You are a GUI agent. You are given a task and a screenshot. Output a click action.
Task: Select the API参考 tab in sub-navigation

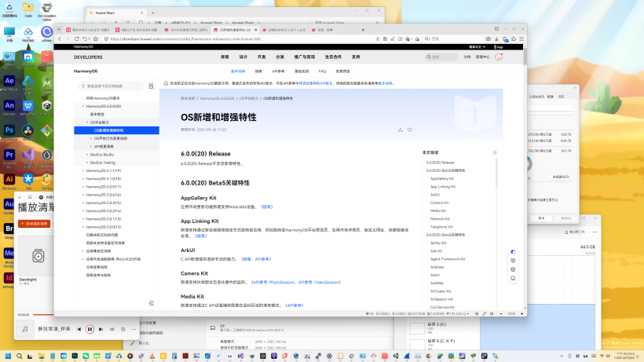[x=278, y=71]
